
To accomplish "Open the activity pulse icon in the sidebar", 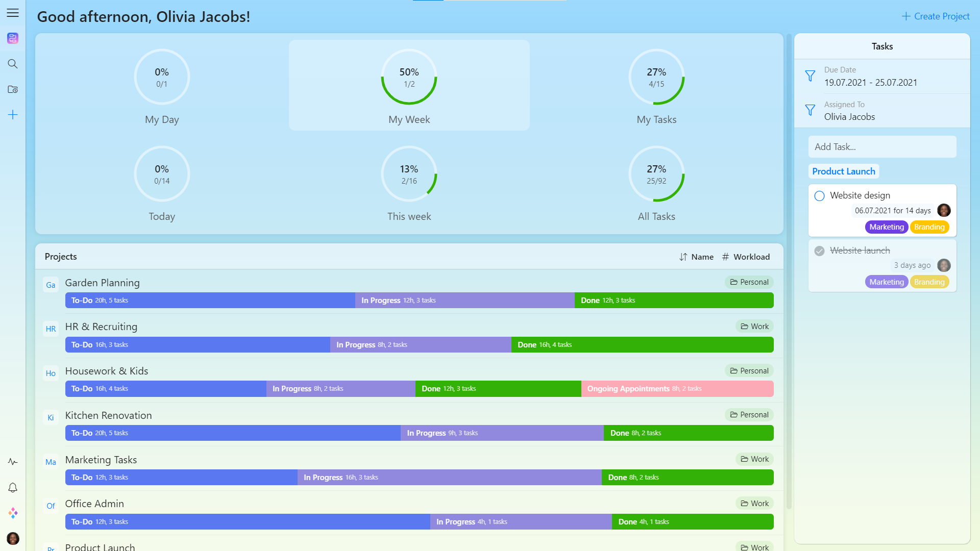I will click(x=13, y=462).
